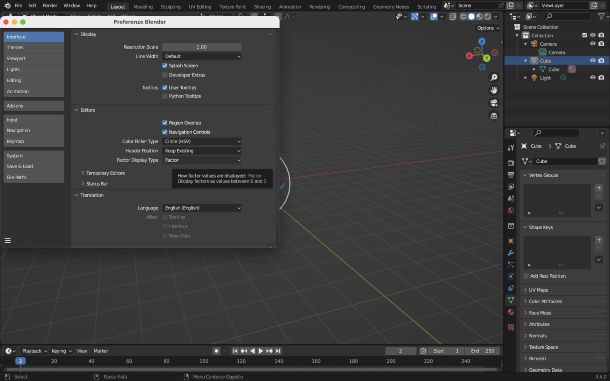Viewport: 610px width, 381px height.
Task: Click the pin icon in properties header
Action: point(602,146)
